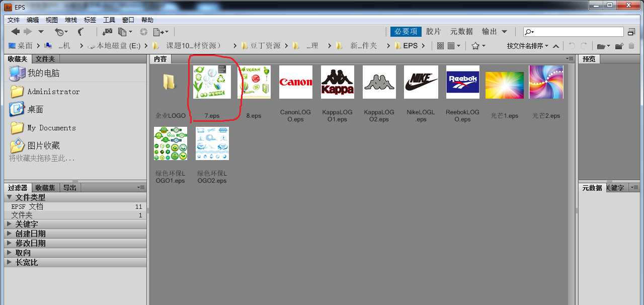Select the NikeLOGL.eps thumbnail
Screen dimensions: 644x305
click(420, 82)
